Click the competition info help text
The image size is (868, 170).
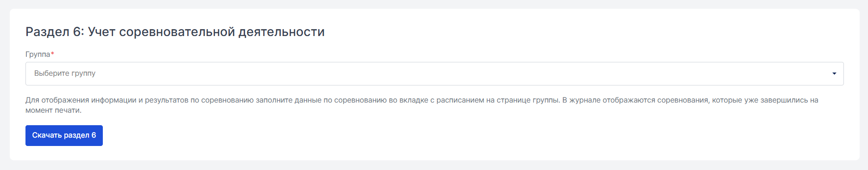[422, 105]
